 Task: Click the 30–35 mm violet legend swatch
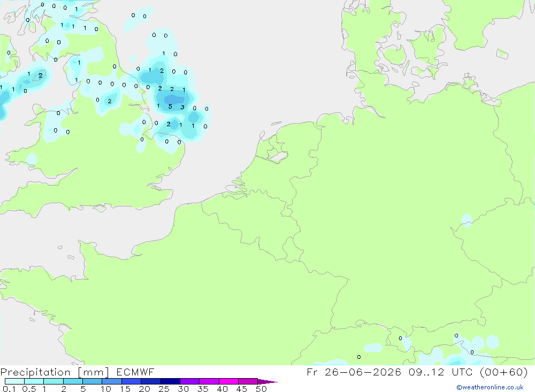pyautogui.click(x=190, y=381)
